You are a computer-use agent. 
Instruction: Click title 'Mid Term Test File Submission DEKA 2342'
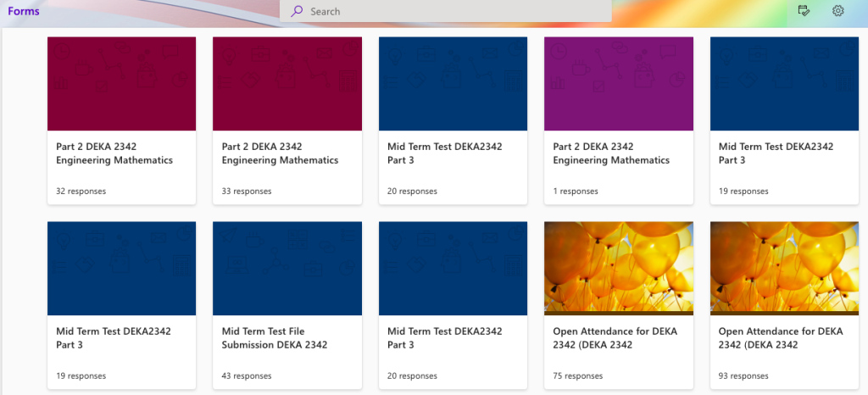pyautogui.click(x=275, y=337)
